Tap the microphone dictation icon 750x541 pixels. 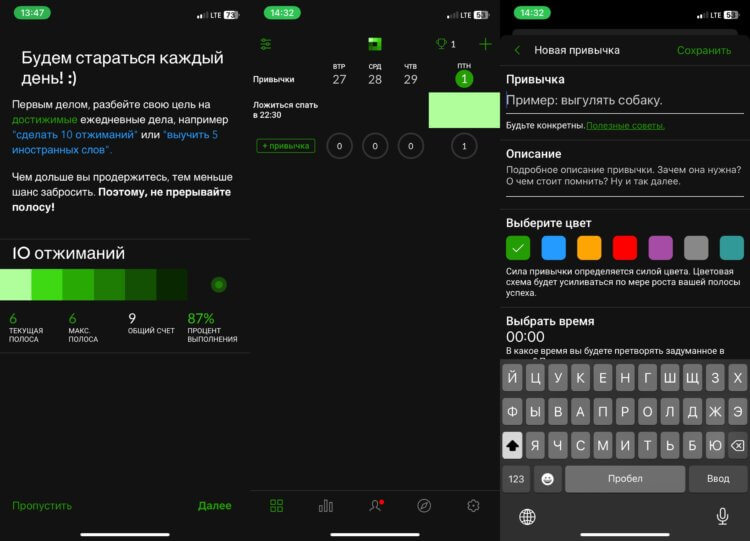point(722,517)
